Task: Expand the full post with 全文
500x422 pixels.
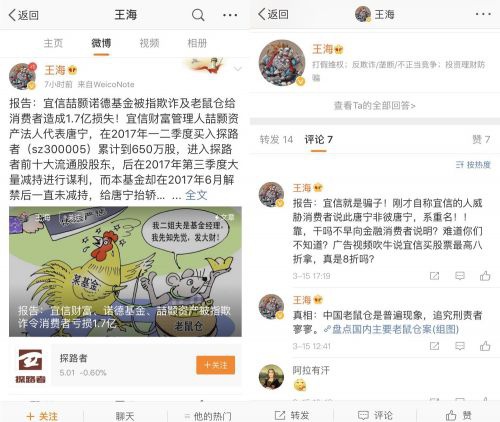Action: point(196,195)
